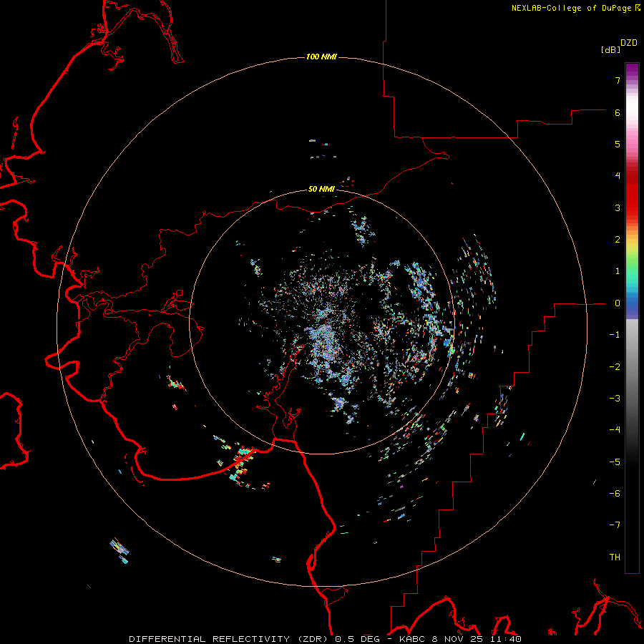Click the -7 value on the color scale

(615, 525)
